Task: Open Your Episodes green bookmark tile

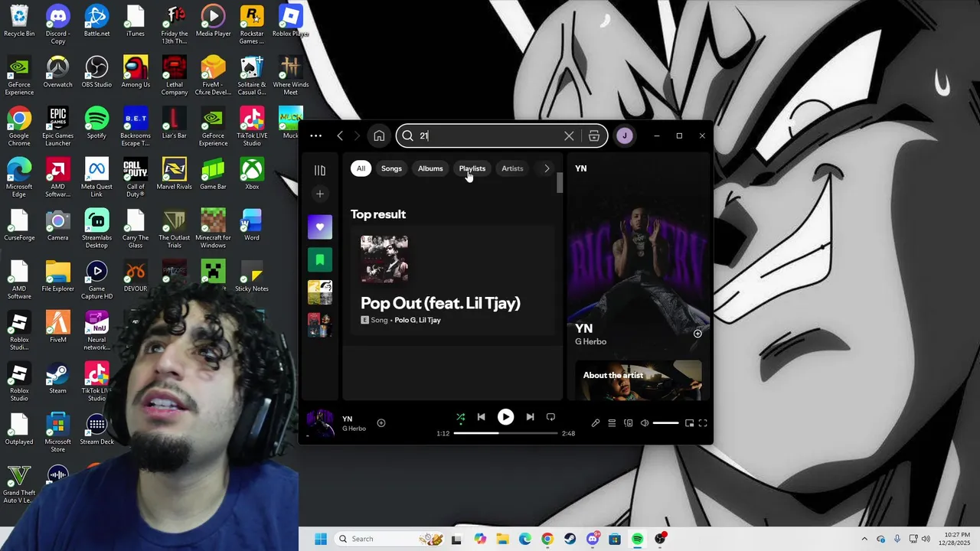Action: (320, 259)
